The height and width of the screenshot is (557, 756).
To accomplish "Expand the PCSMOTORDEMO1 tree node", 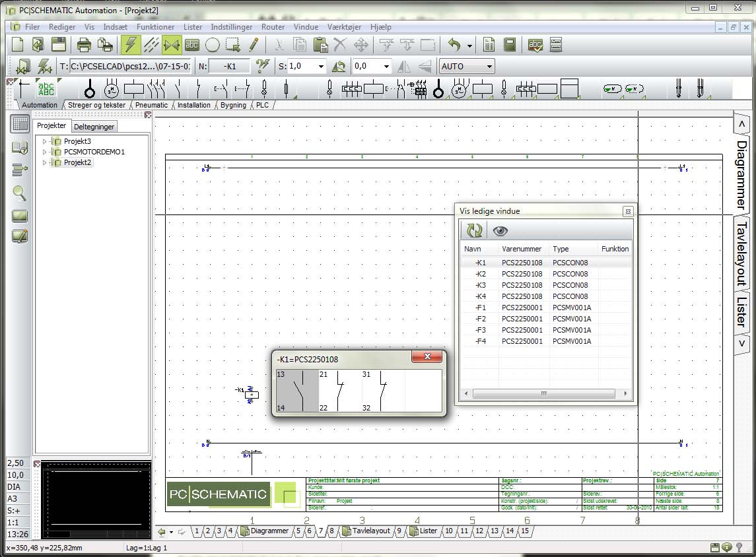I will pos(44,152).
